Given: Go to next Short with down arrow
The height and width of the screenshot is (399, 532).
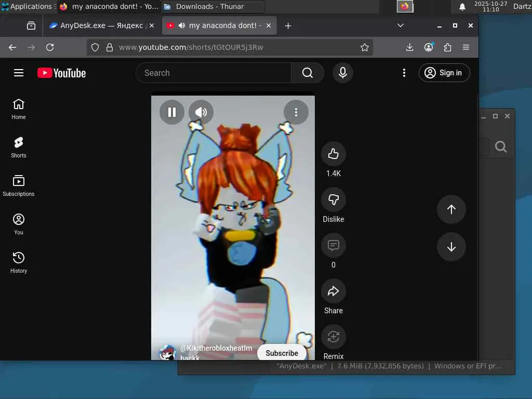Looking at the screenshot, I should [451, 247].
